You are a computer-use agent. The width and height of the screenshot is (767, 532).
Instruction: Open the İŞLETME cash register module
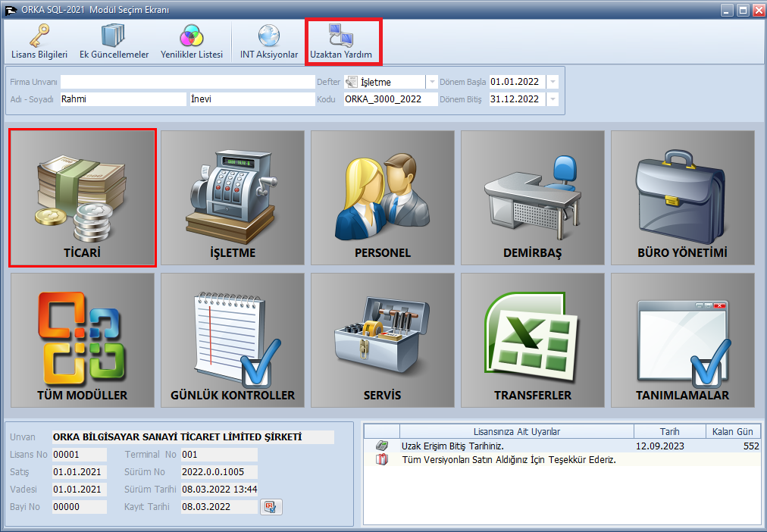point(232,198)
